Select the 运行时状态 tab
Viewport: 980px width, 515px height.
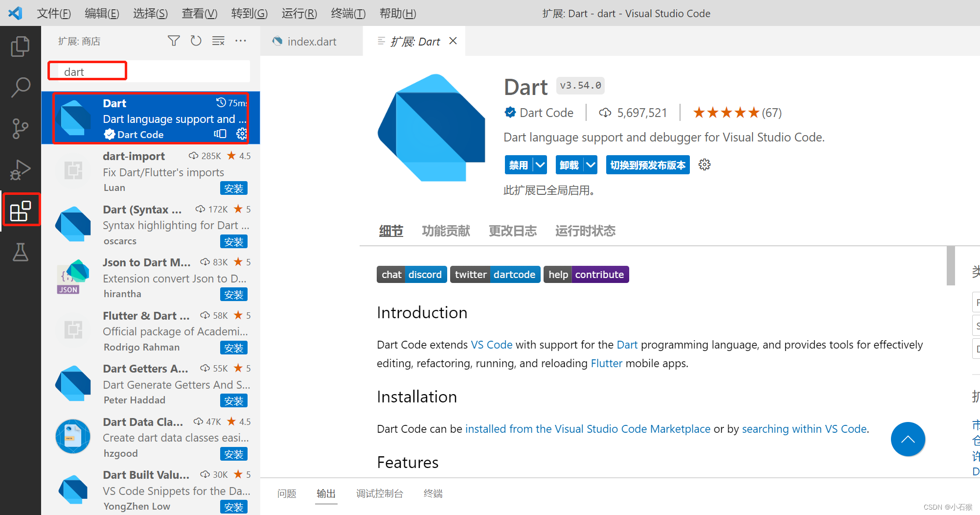585,231
